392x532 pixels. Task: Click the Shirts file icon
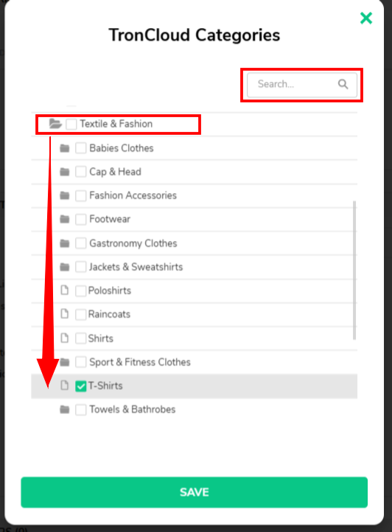click(x=65, y=338)
